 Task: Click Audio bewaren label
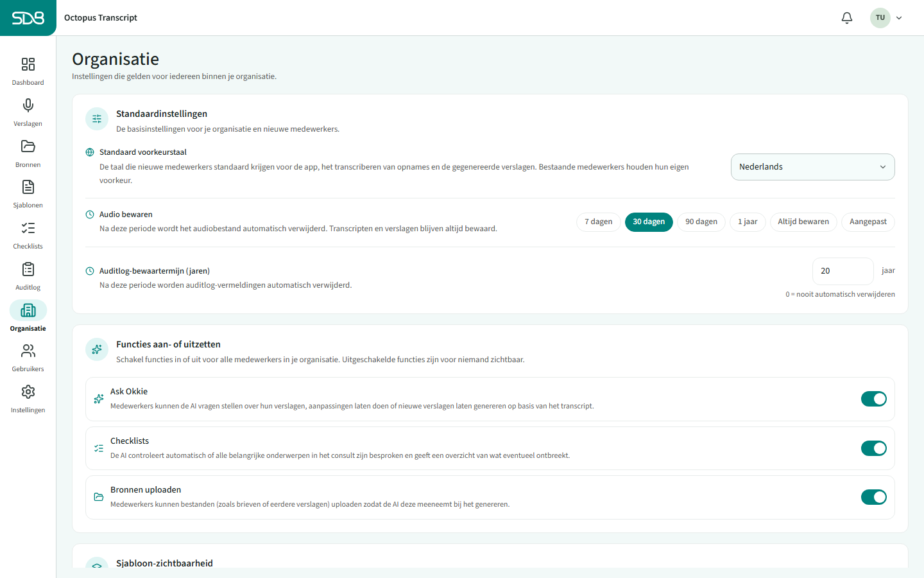click(x=126, y=215)
